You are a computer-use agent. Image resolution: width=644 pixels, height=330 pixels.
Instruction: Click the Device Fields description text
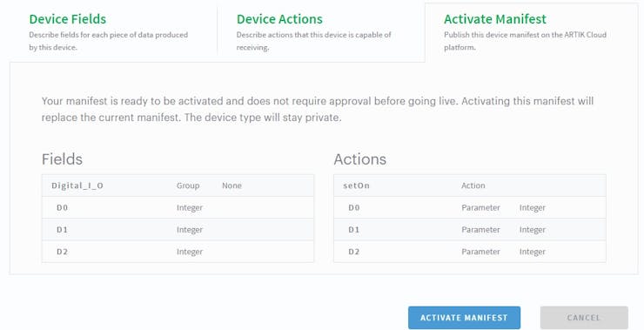point(109,41)
